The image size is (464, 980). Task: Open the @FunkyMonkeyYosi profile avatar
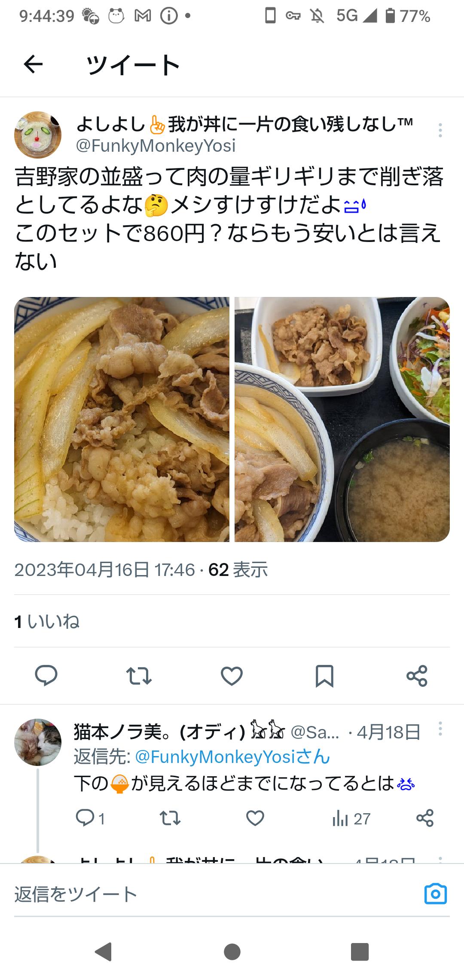click(38, 135)
